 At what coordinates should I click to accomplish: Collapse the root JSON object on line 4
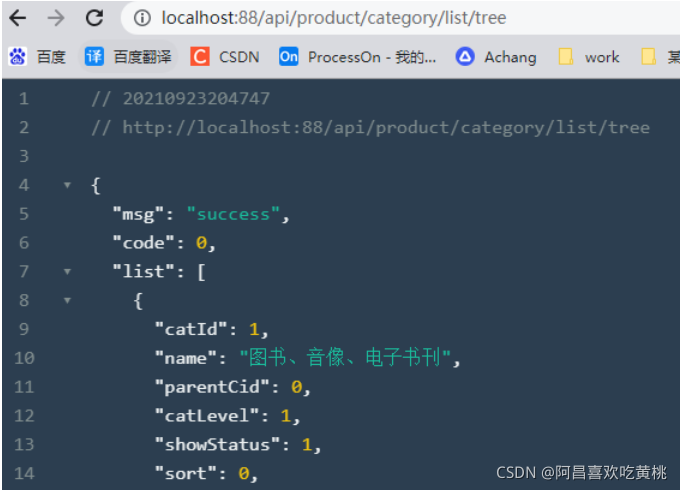(67, 185)
